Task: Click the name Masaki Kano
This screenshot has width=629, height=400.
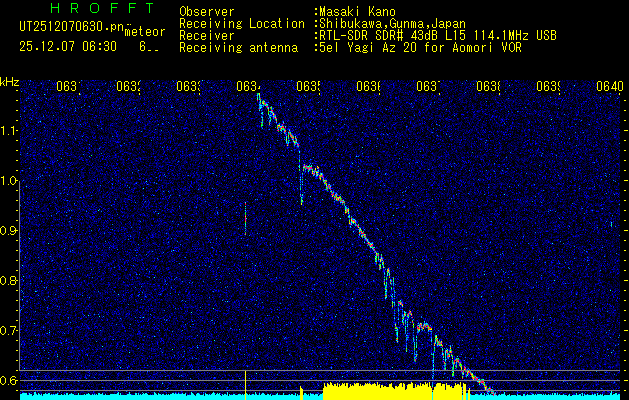Action: pyautogui.click(x=357, y=11)
